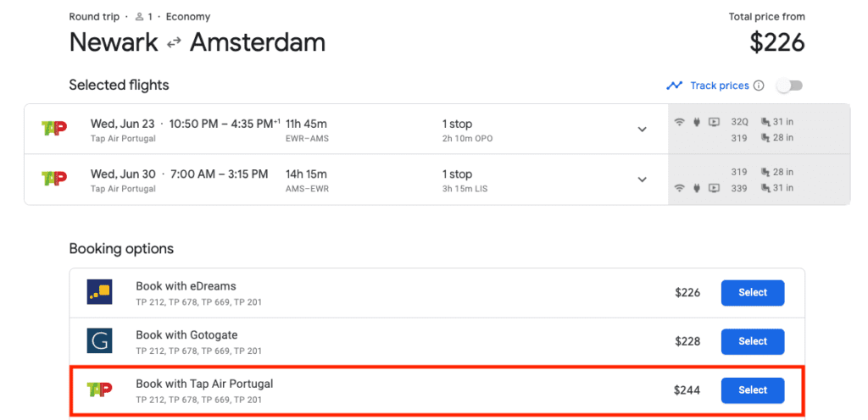
Task: Expand the June 30 flight details
Action: [642, 180]
